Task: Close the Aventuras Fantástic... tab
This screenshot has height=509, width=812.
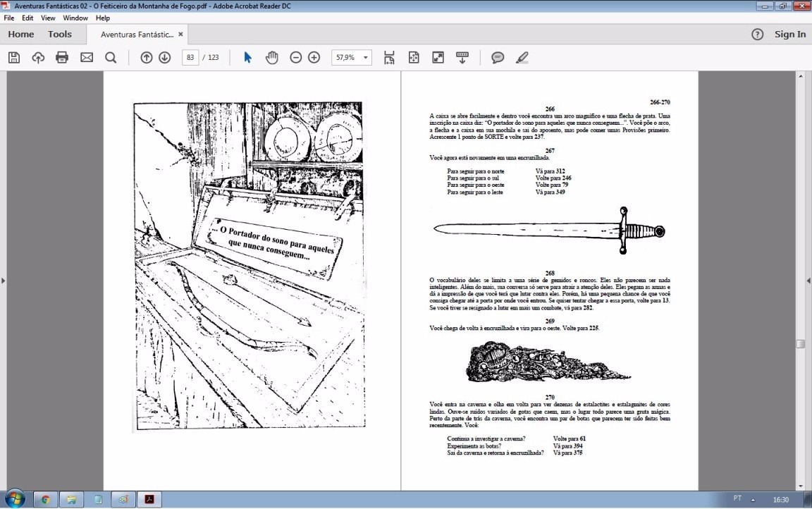Action: tap(180, 34)
